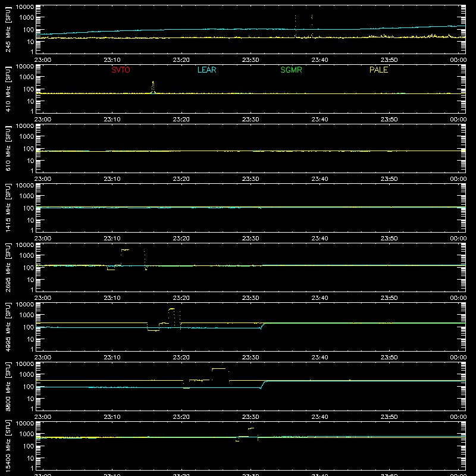Viewport: 476px width, 476px height.
Task: Click the 23:40 tick label under the 1415 MHz panel
Action: click(320, 239)
